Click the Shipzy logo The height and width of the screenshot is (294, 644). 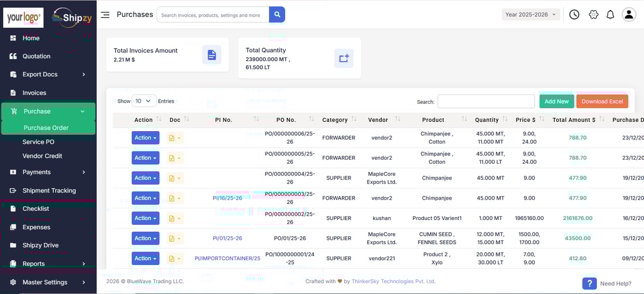click(72, 18)
